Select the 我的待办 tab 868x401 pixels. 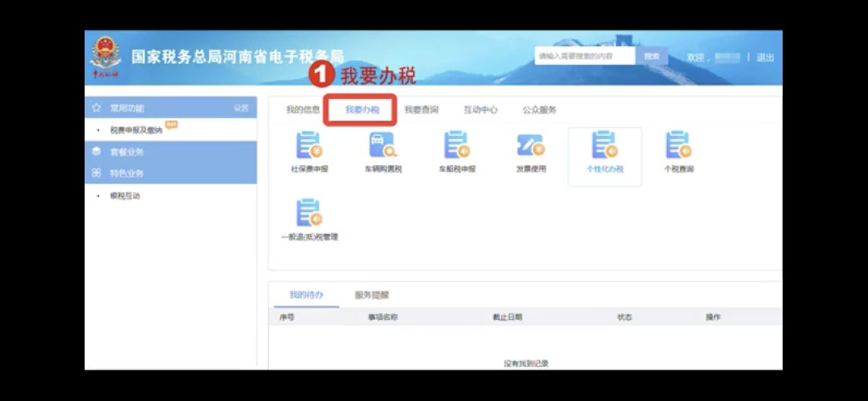(306, 295)
